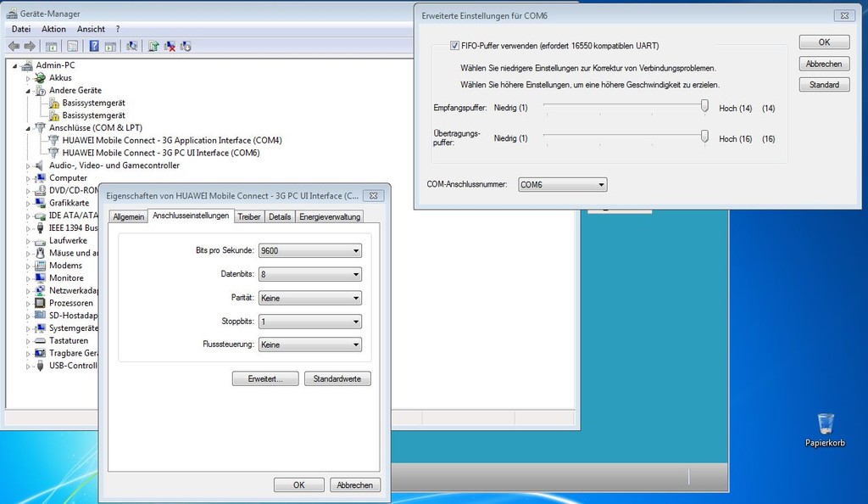Viewport: 868px width, 504px height.
Task: Select the Akkus battery icon
Action: 41,78
